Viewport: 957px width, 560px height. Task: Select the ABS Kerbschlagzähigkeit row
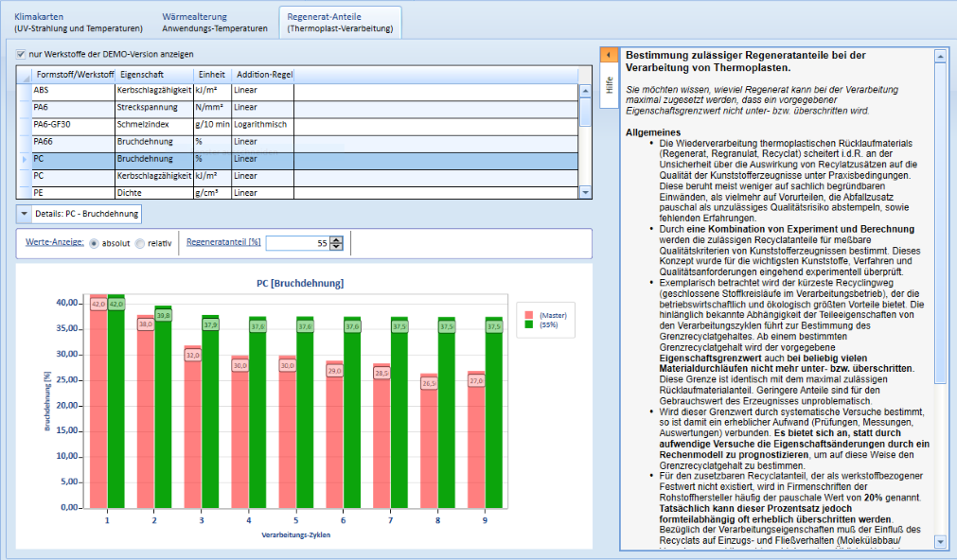coord(298,90)
